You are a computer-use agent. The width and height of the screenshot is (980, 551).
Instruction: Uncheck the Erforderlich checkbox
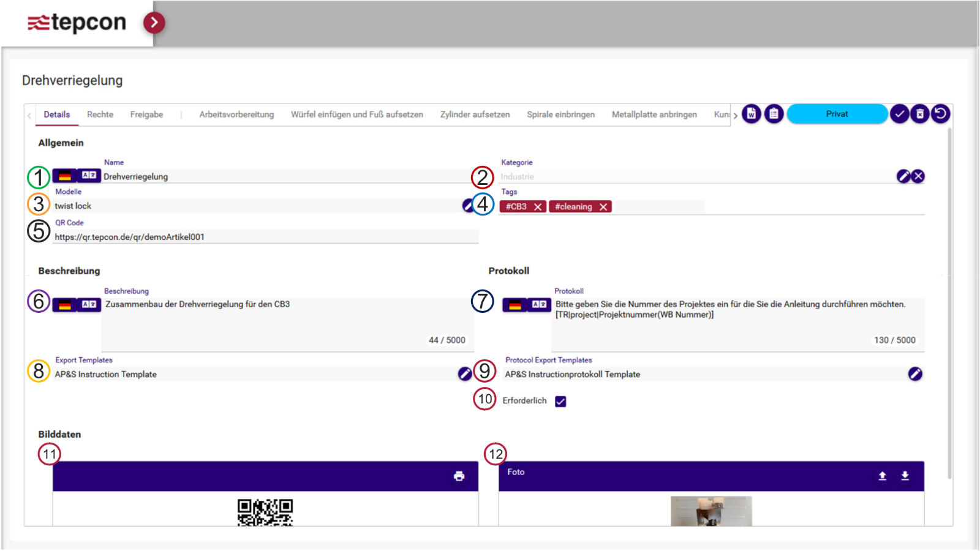pyautogui.click(x=560, y=402)
